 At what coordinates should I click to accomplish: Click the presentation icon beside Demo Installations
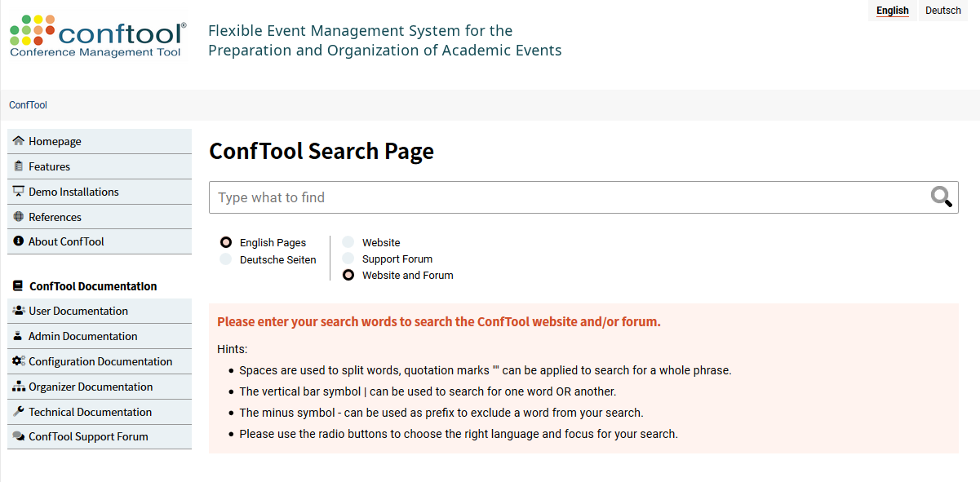click(19, 192)
